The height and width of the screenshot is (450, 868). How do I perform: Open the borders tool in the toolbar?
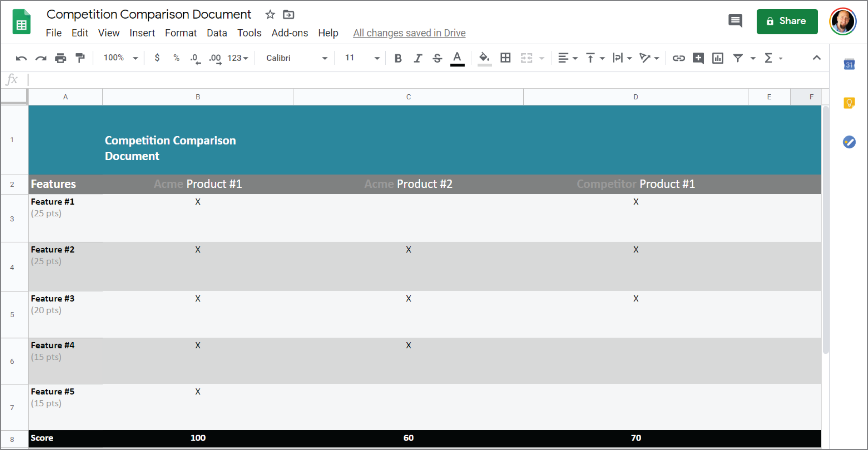(505, 58)
